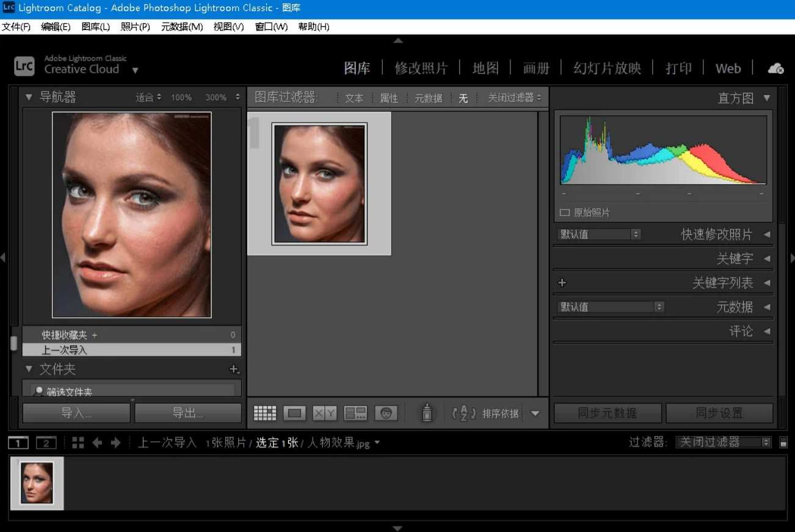Screen dimensions: 795x532
Task: Click the cloud sync status icon
Action: tap(775, 68)
